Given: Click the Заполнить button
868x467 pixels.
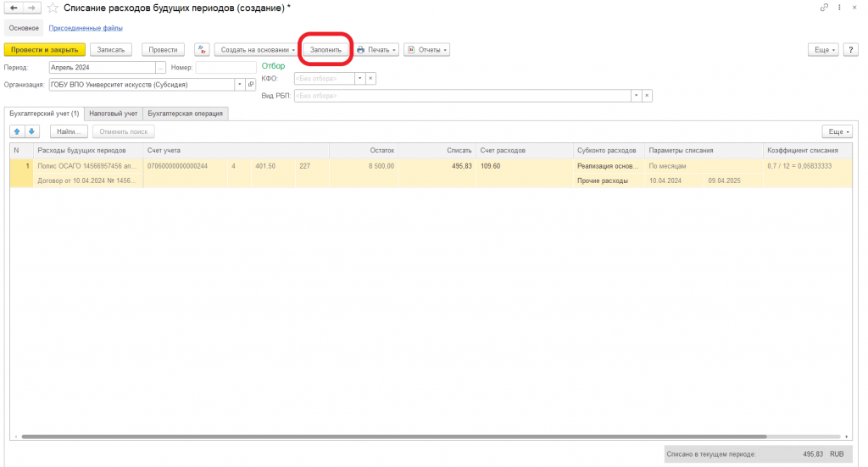Looking at the screenshot, I should 325,50.
